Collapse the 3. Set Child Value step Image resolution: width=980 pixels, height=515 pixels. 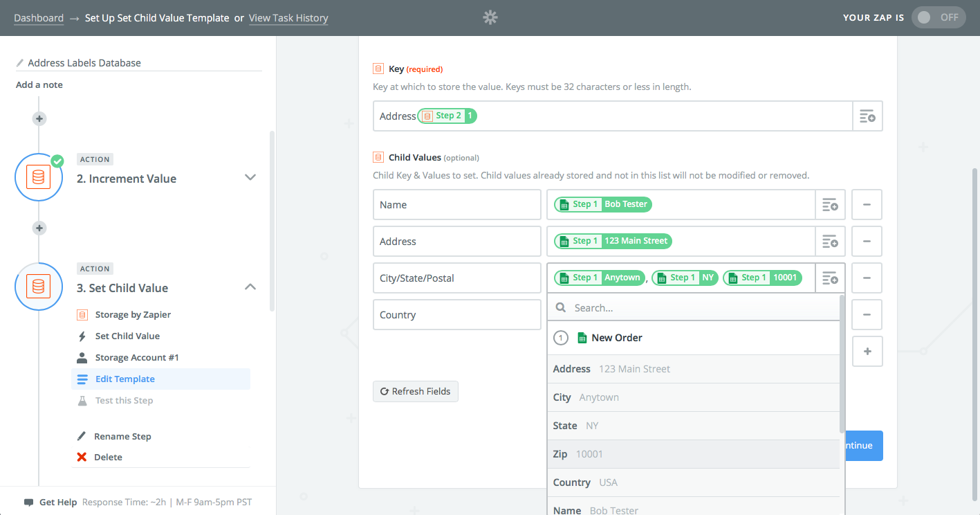[x=250, y=287]
